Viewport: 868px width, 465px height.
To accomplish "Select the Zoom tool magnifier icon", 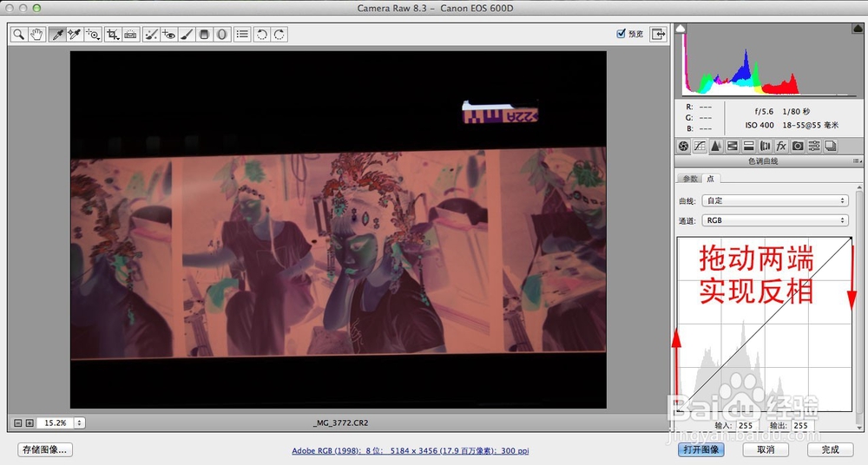I will pyautogui.click(x=19, y=35).
